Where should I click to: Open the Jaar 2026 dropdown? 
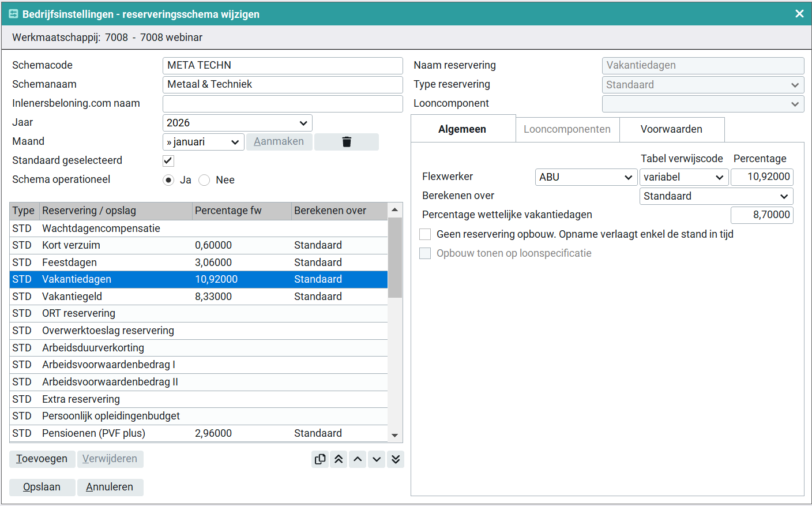[x=237, y=123]
